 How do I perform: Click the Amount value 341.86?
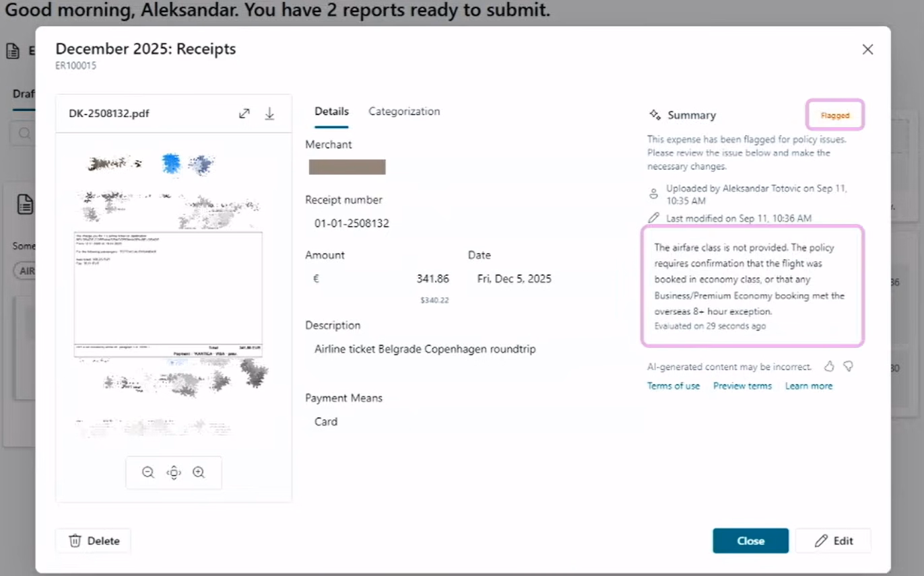[432, 279]
